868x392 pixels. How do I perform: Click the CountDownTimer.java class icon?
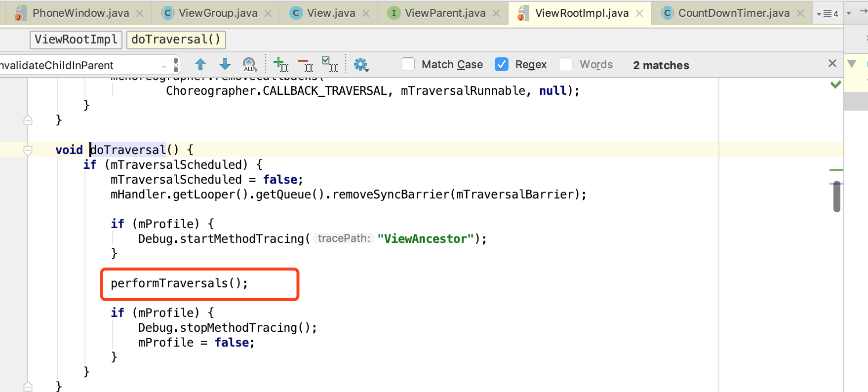(x=667, y=13)
